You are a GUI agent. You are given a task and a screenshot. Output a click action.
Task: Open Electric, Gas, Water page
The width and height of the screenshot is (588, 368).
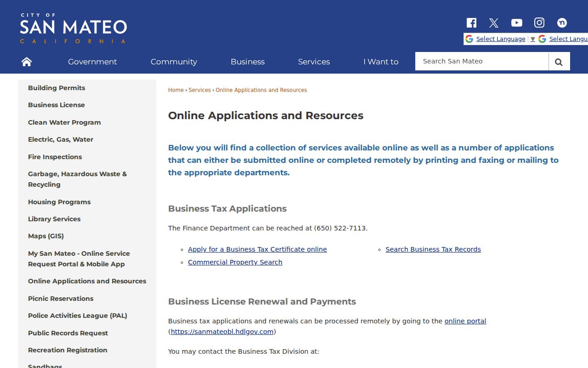61,139
